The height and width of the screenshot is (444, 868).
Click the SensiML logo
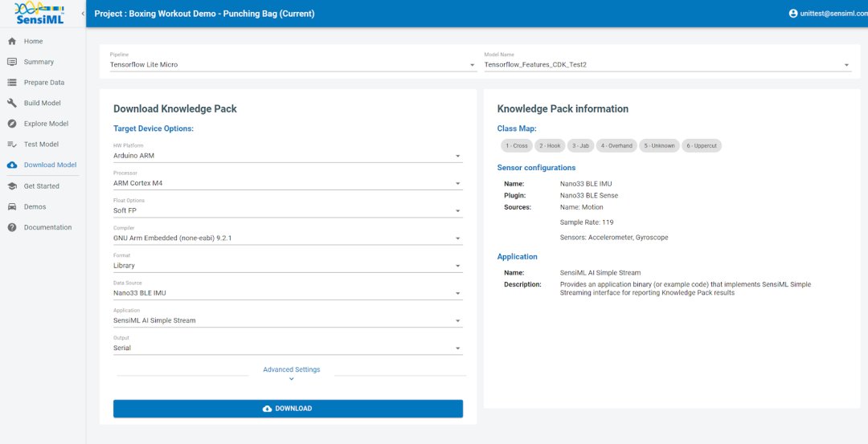tap(39, 14)
